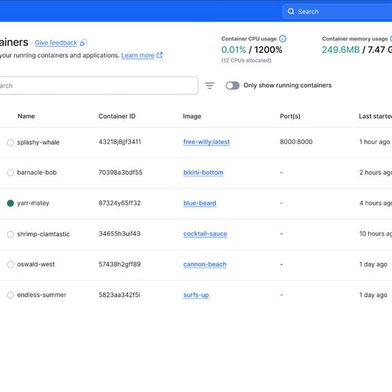Click the 12 CPUs allocated note

click(x=246, y=60)
